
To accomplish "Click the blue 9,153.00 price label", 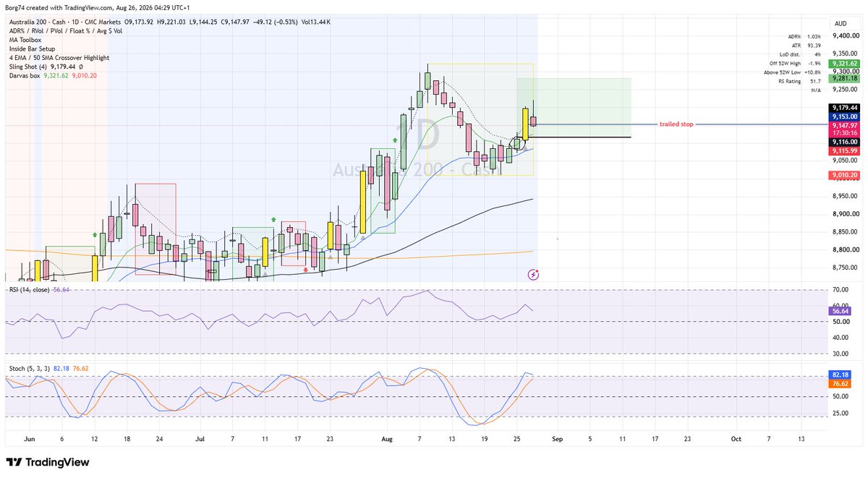I will point(844,116).
